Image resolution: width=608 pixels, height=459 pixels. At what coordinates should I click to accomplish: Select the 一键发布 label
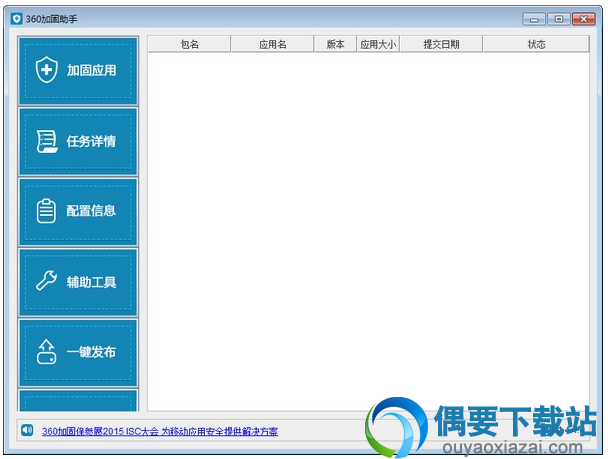tap(91, 352)
